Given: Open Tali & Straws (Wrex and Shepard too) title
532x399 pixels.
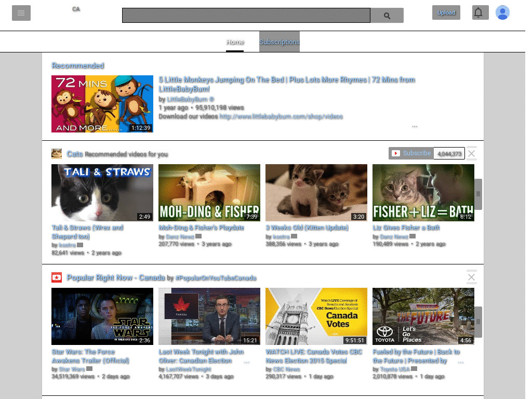Looking at the screenshot, I should click(87, 232).
